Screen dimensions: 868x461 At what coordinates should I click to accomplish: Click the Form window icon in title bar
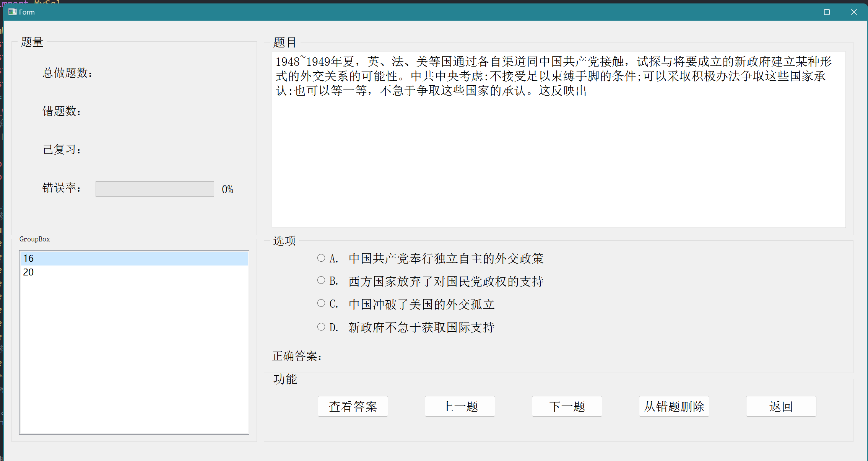(12, 12)
